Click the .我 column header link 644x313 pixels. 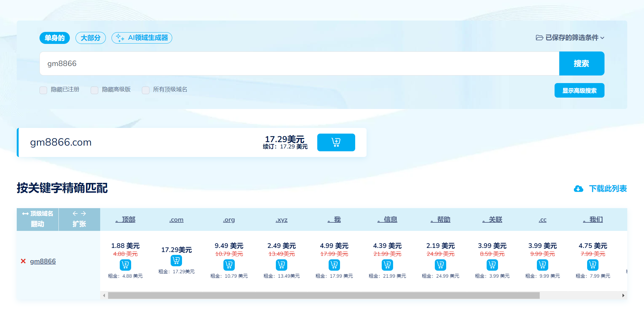[334, 220]
